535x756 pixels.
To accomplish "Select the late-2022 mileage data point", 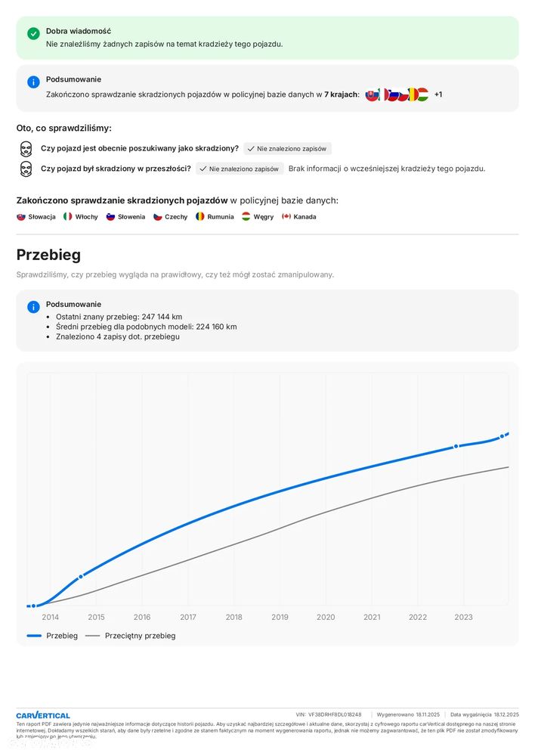I will click(456, 447).
